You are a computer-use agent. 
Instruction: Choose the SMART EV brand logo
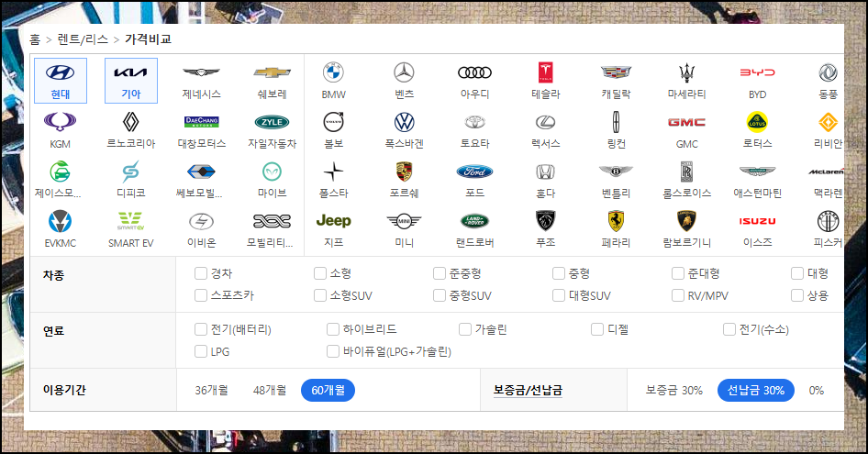pyautogui.click(x=130, y=221)
